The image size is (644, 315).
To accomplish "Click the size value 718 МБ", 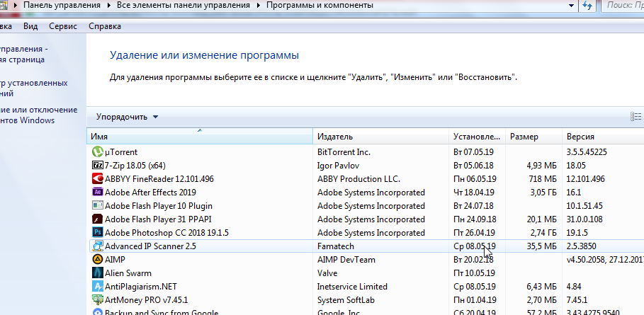I will tap(543, 179).
